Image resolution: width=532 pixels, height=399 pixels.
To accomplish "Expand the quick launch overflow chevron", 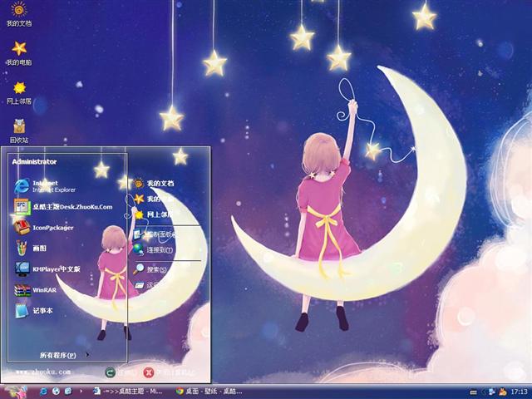I will 81,392.
